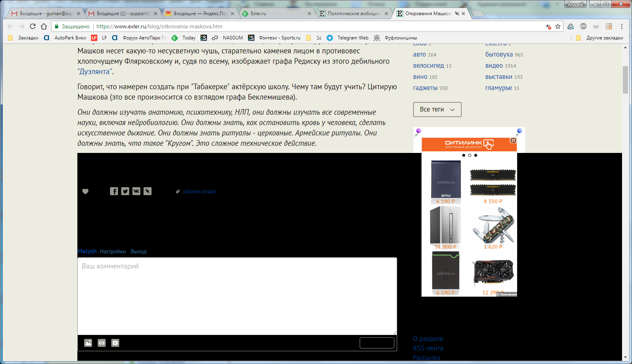Share the post on VK
Screen dimensions: 632x364
coord(136,191)
